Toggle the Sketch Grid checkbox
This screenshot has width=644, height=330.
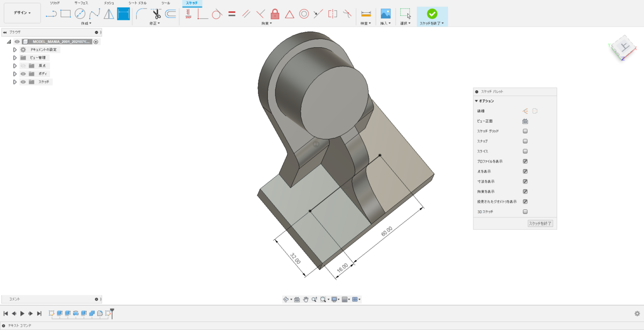[x=525, y=131]
